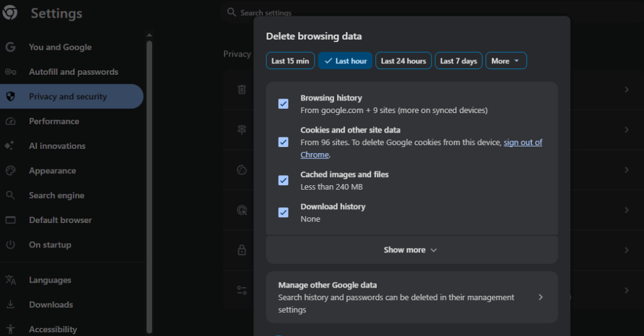Image resolution: width=644 pixels, height=336 pixels.
Task: Click the power icon for On startup
Action: pyautogui.click(x=10, y=244)
